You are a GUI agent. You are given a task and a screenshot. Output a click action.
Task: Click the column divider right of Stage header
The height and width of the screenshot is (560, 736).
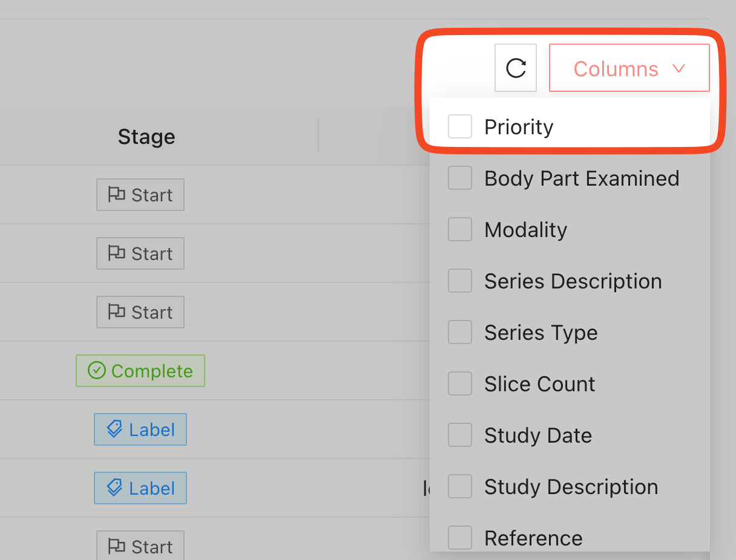pyautogui.click(x=318, y=137)
